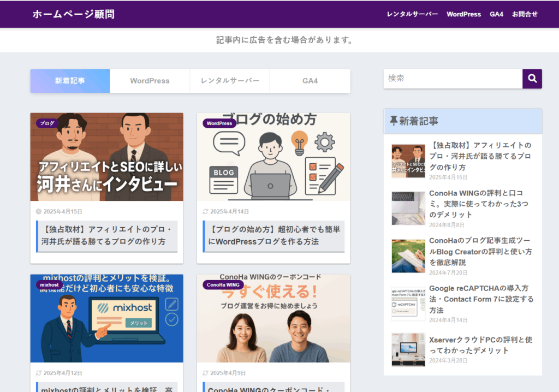The width and height of the screenshot is (559, 392).
Task: Click the refresh icon next to 2025年4月9日
Action: (x=205, y=373)
